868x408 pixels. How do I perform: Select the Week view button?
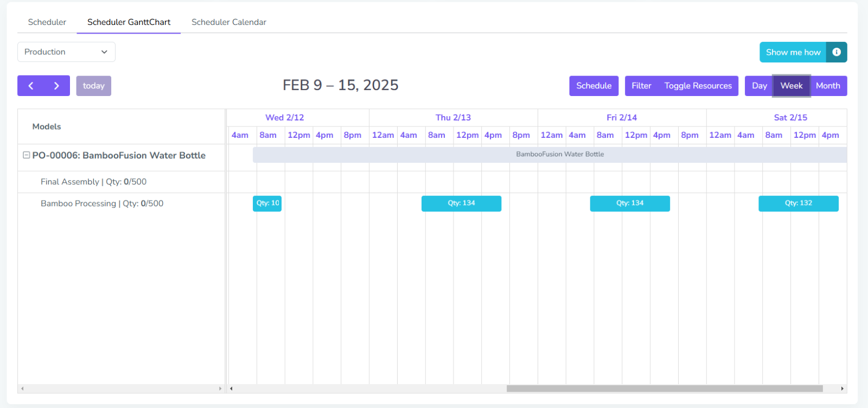click(792, 86)
